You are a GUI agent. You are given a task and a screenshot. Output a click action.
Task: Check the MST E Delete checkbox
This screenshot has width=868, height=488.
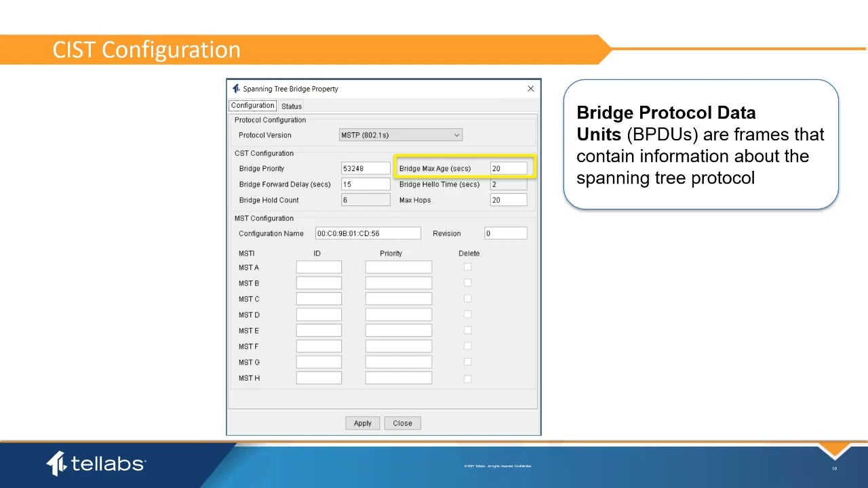click(x=467, y=330)
